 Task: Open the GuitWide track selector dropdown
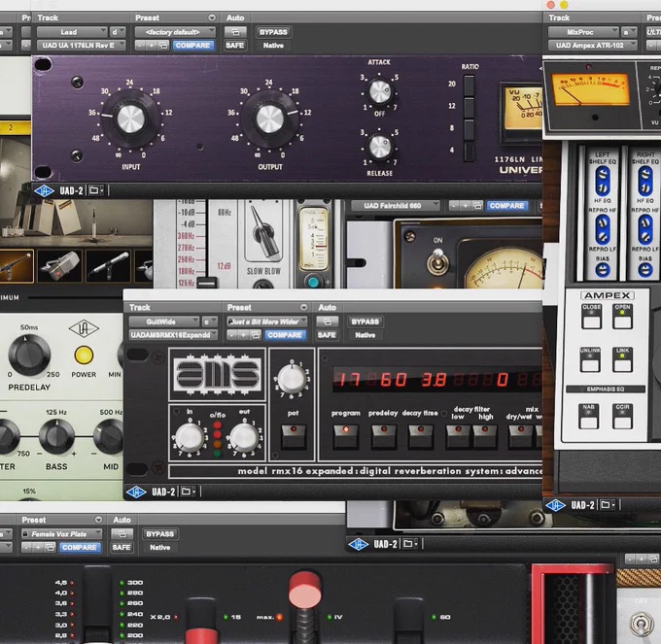(x=164, y=322)
